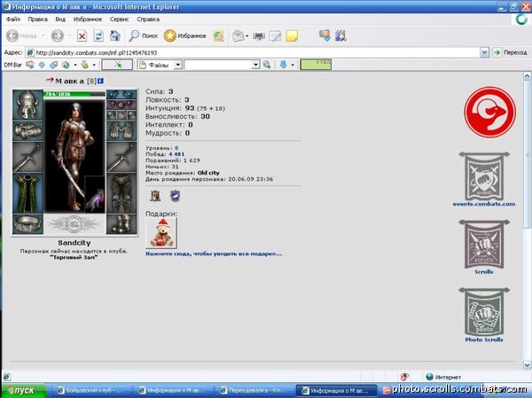Viewport: 532px width, 398px height.
Task: Click the private message arrow before М авк а
Action: tap(50, 80)
